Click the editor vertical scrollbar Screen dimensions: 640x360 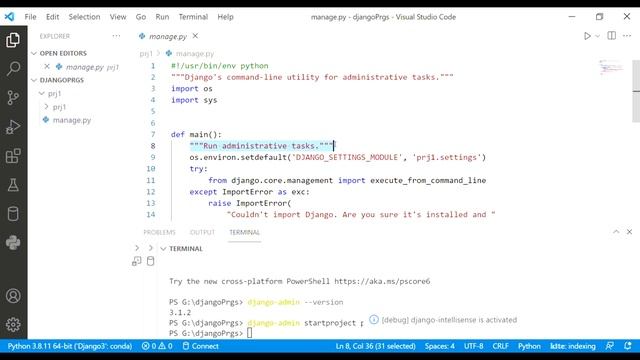coord(636,91)
